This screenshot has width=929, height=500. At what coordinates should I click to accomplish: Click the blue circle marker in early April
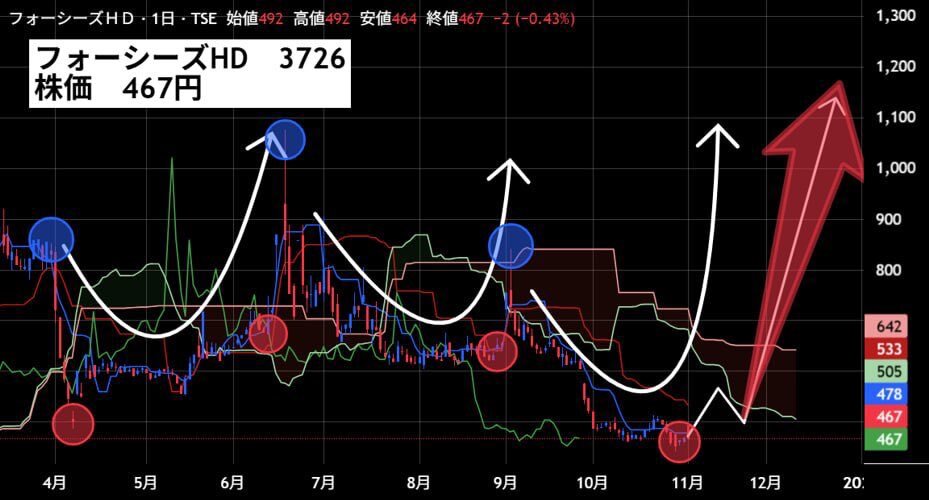click(x=52, y=239)
